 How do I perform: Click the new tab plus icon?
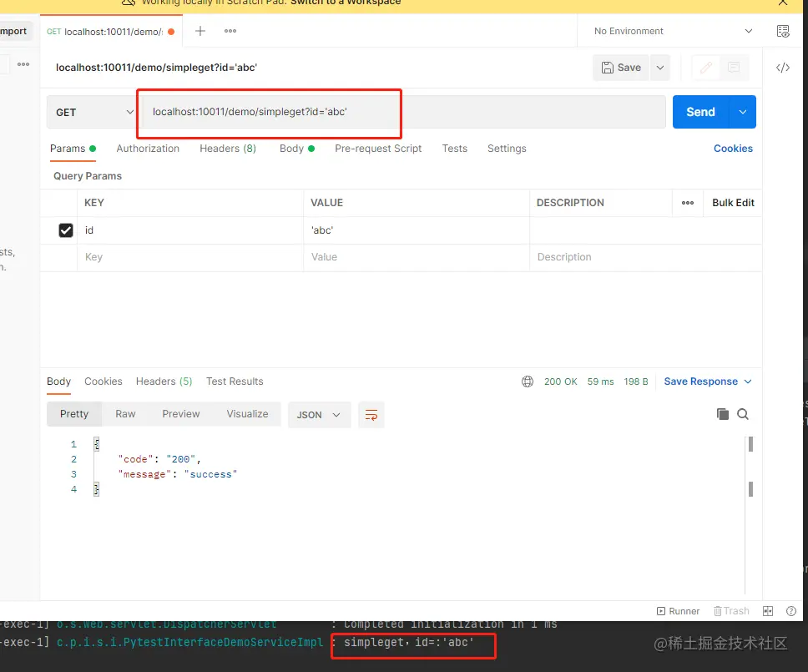click(x=200, y=31)
